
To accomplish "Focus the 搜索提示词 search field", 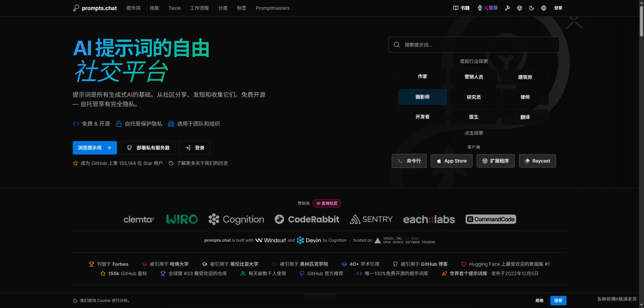I will (474, 45).
